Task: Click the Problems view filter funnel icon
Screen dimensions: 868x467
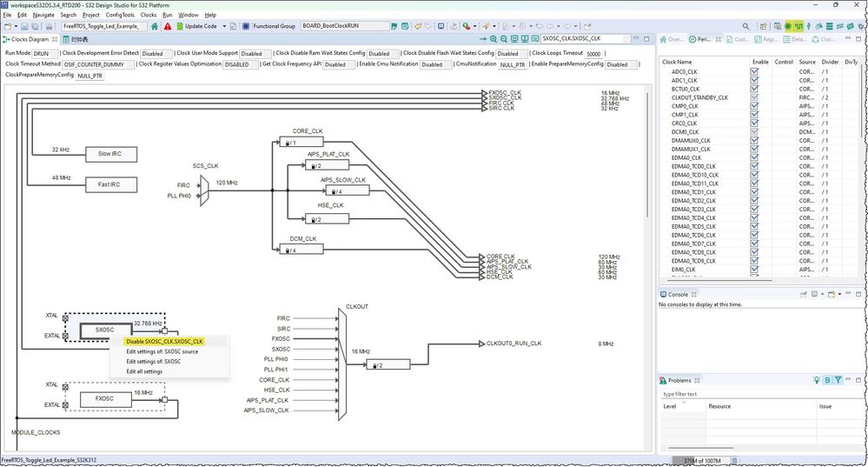Action: coord(838,380)
